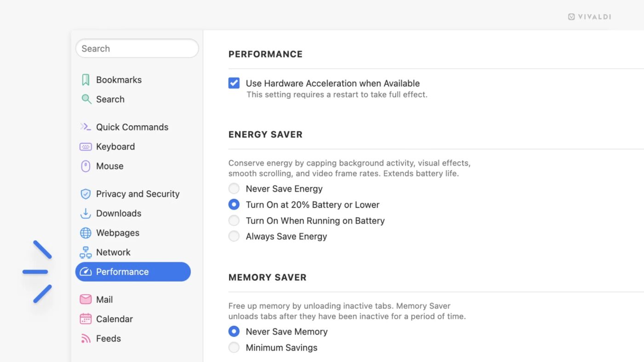Select the Privacy and Security shield icon

coord(86,193)
